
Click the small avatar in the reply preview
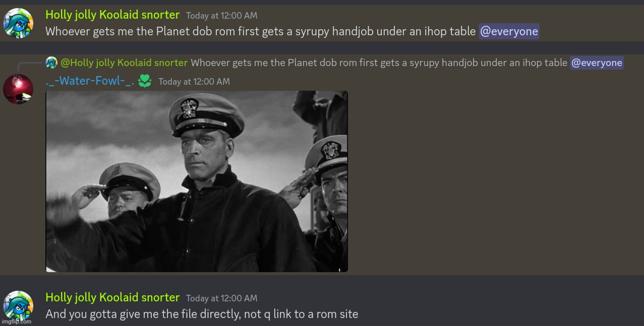[51, 62]
